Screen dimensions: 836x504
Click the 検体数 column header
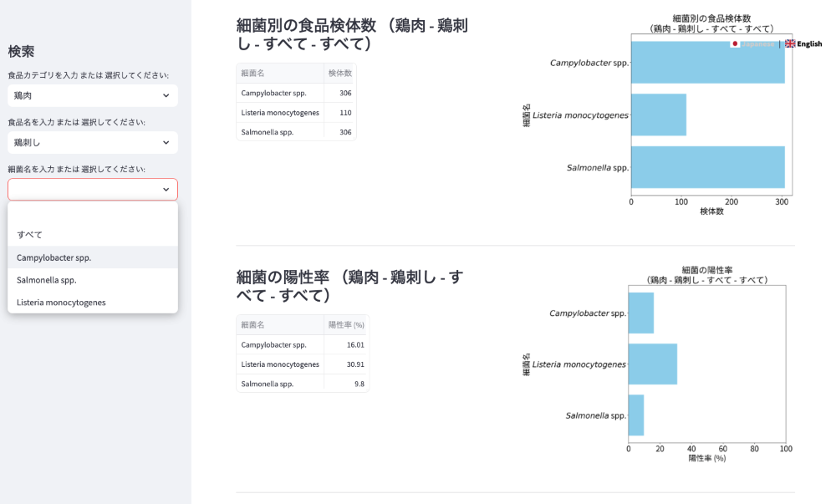coord(339,74)
